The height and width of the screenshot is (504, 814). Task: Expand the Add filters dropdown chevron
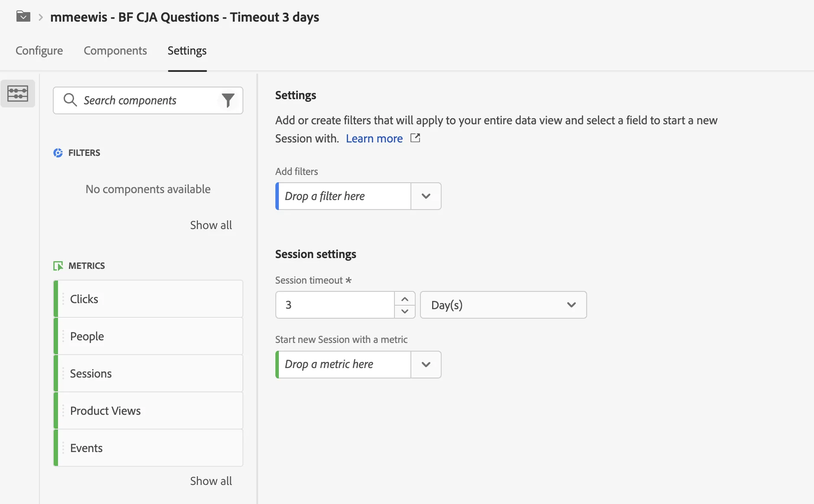(x=426, y=196)
